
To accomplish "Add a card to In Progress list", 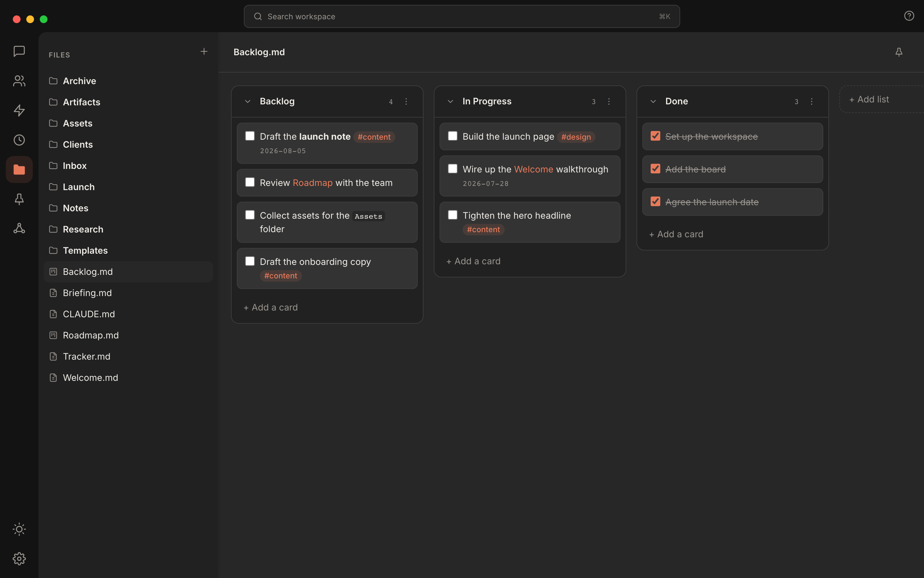I will tap(474, 261).
